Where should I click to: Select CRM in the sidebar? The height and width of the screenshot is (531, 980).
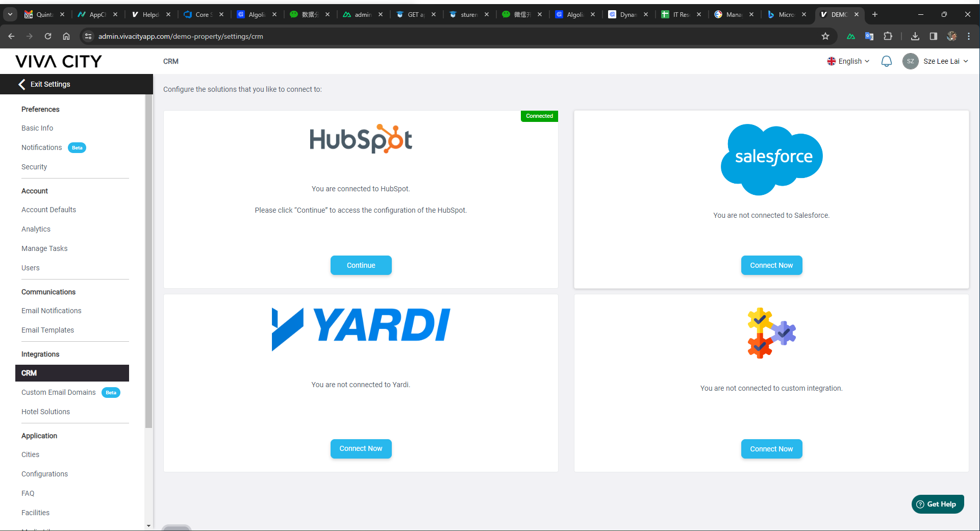tap(72, 373)
